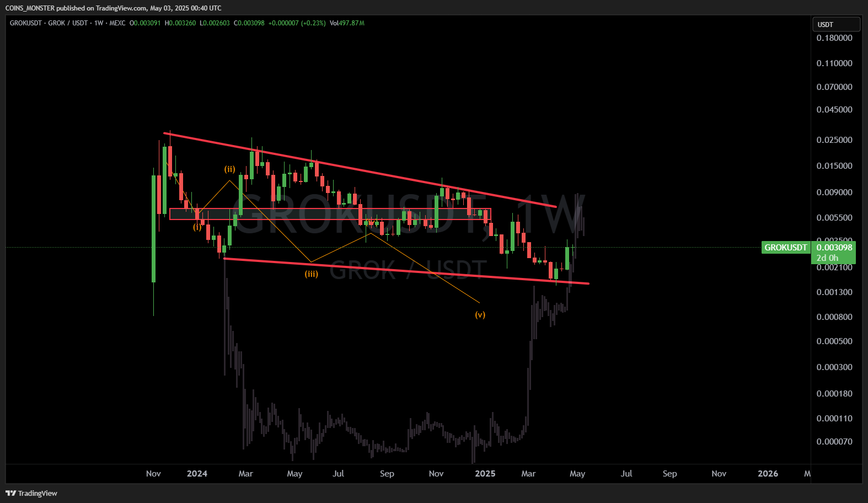Click the Jul label between 2024 and 2025
Viewport: 868px width, 503px height.
(338, 474)
